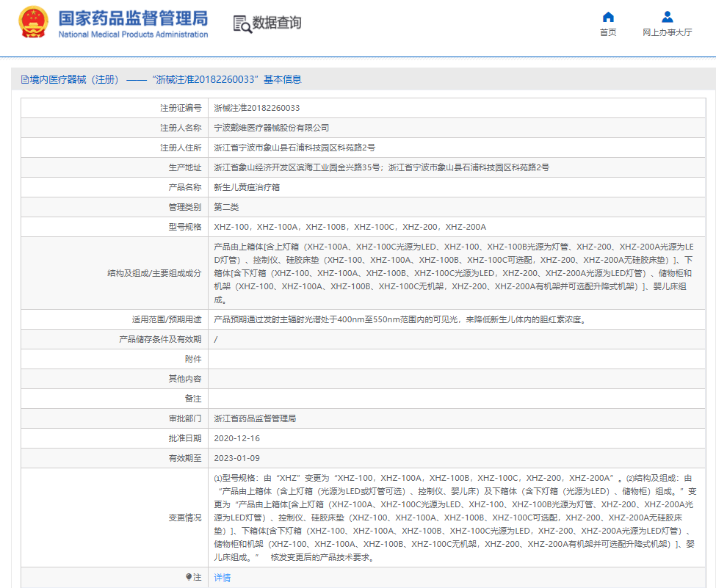Screen dimensions: 716x588
Task: Click the approval date 2020-12-16
Action: [236, 438]
